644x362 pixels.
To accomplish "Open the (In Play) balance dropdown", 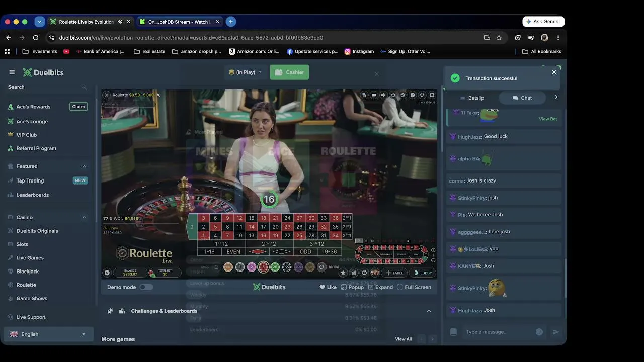I will [246, 72].
